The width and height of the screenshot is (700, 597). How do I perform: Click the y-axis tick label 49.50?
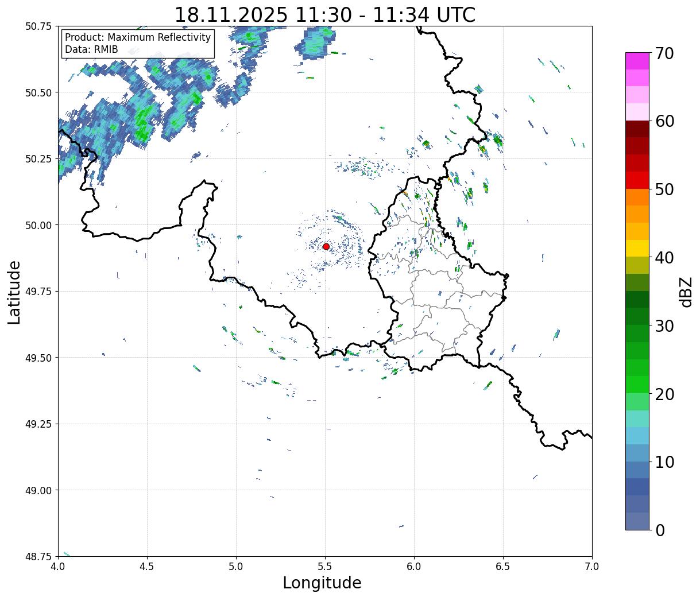38,358
